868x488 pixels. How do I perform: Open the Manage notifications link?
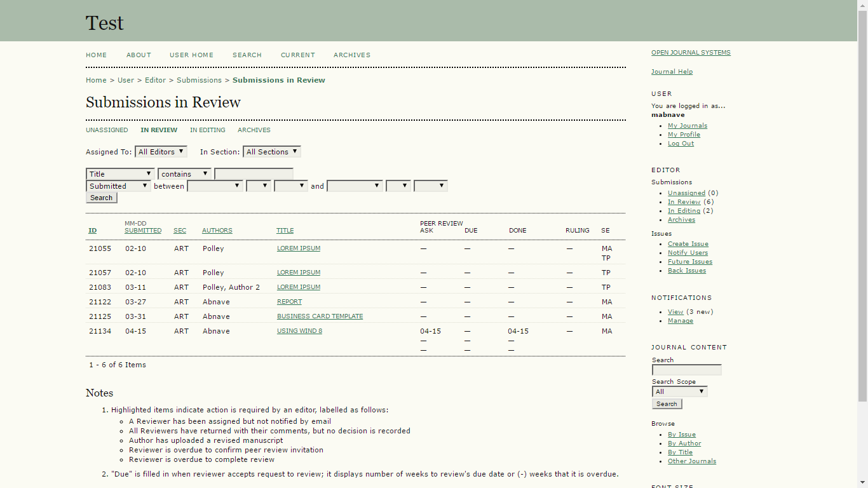click(x=681, y=321)
